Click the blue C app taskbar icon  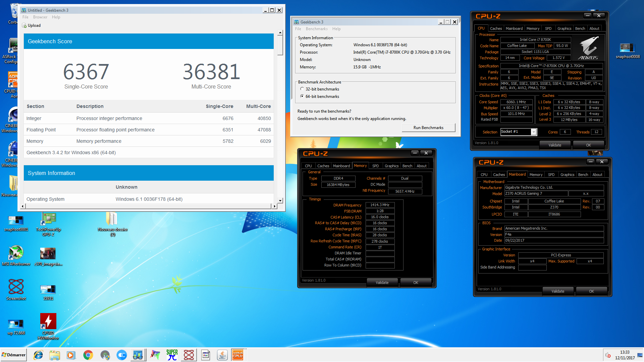(121, 355)
